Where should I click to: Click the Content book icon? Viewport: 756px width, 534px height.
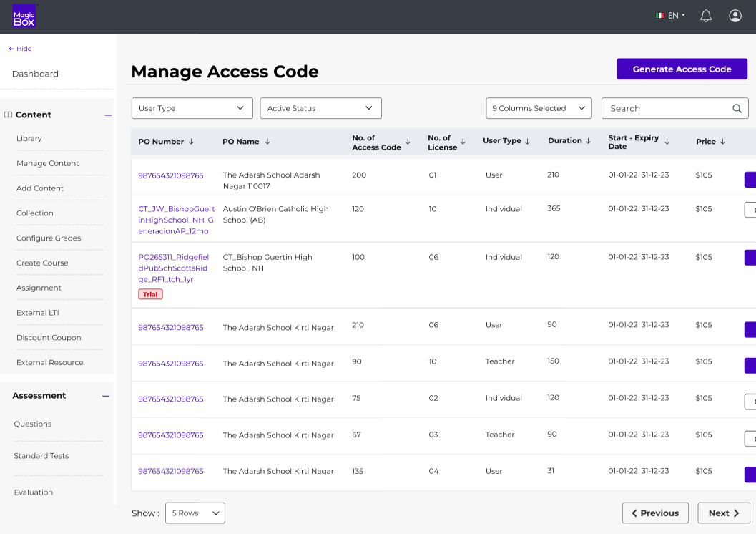point(8,115)
